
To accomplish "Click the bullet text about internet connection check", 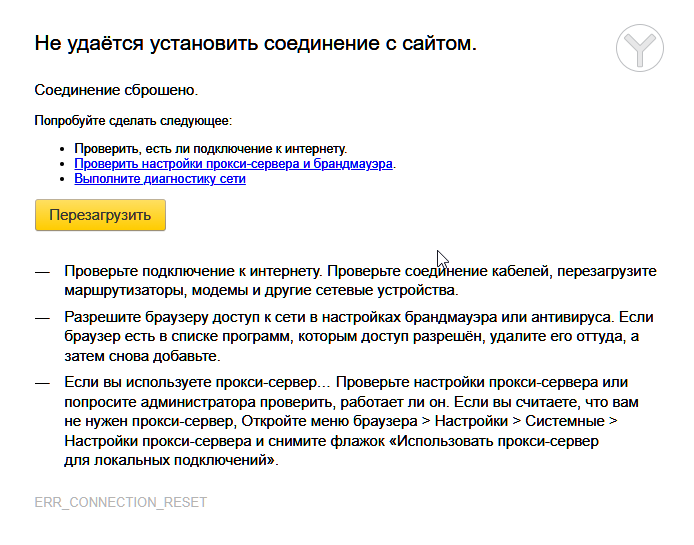I will pos(211,149).
